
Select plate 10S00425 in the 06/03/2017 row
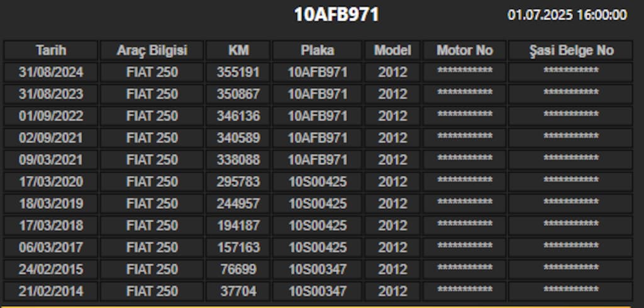click(x=318, y=247)
